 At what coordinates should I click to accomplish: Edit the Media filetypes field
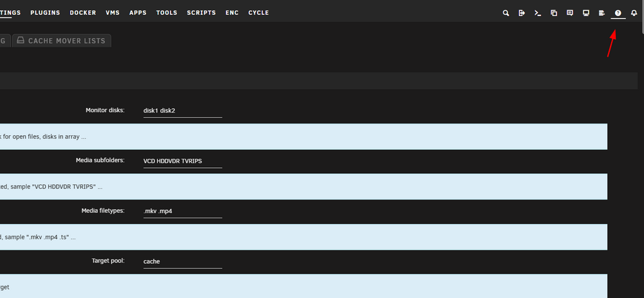(183, 211)
